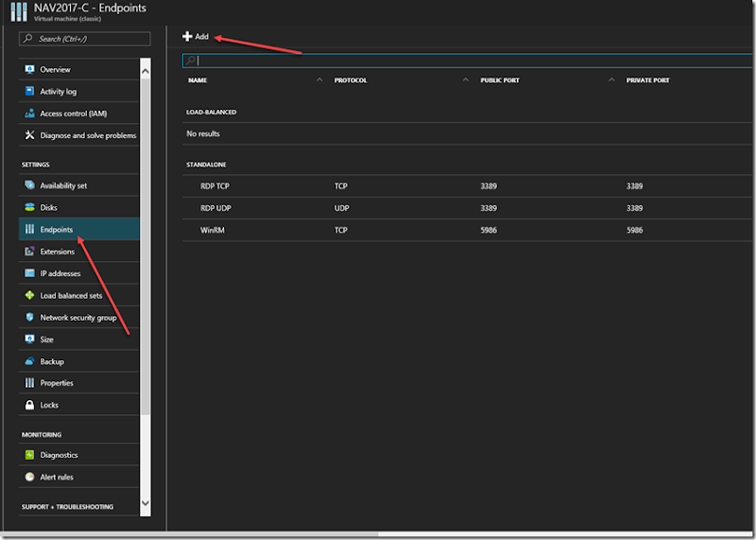Click the Diagnose and solve problems wrench icon
This screenshot has width=756, height=540.
coord(29,135)
